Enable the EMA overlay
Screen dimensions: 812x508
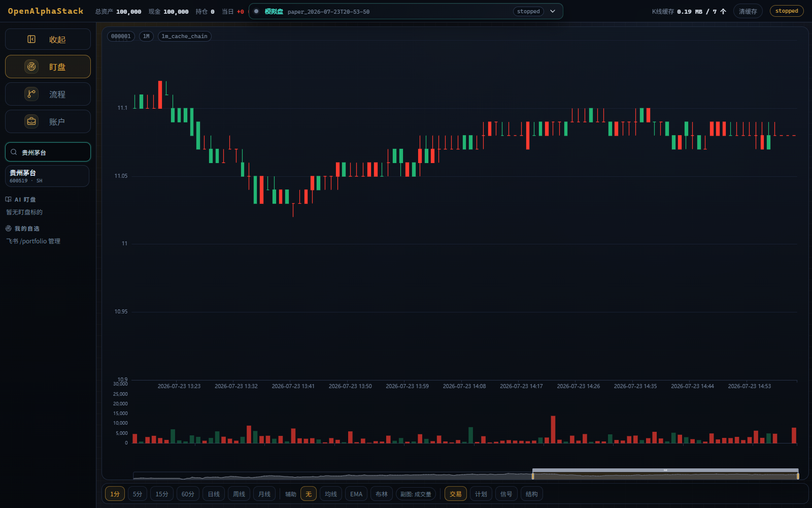click(x=356, y=494)
